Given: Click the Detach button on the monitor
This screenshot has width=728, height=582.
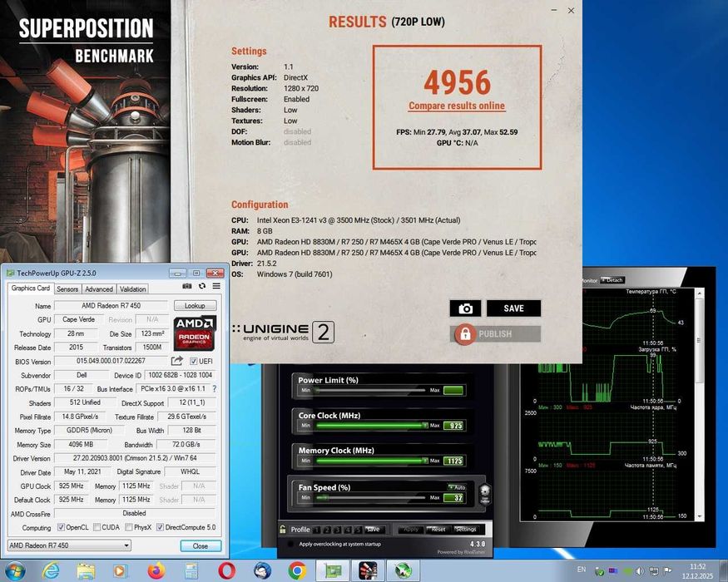Looking at the screenshot, I should (x=612, y=280).
